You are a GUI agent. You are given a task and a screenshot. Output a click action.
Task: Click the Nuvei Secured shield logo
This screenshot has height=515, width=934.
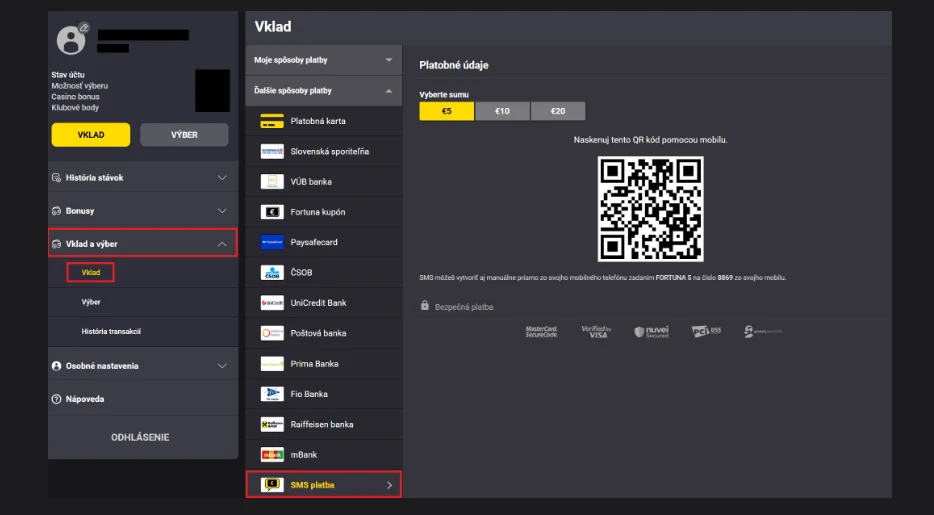[651, 332]
